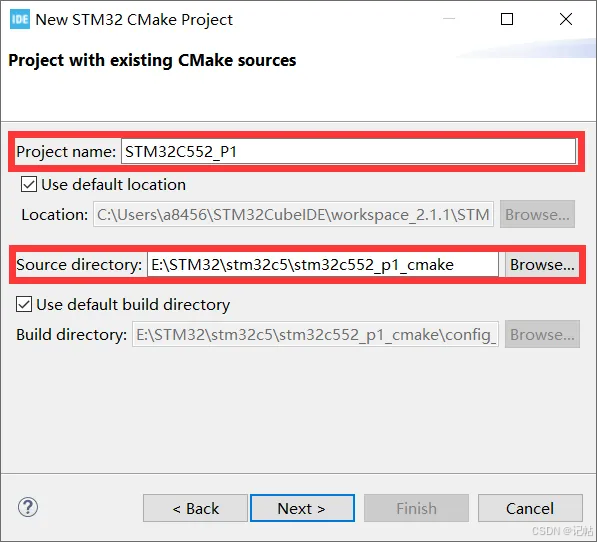
Task: Focus the Project name text field
Action: click(348, 151)
